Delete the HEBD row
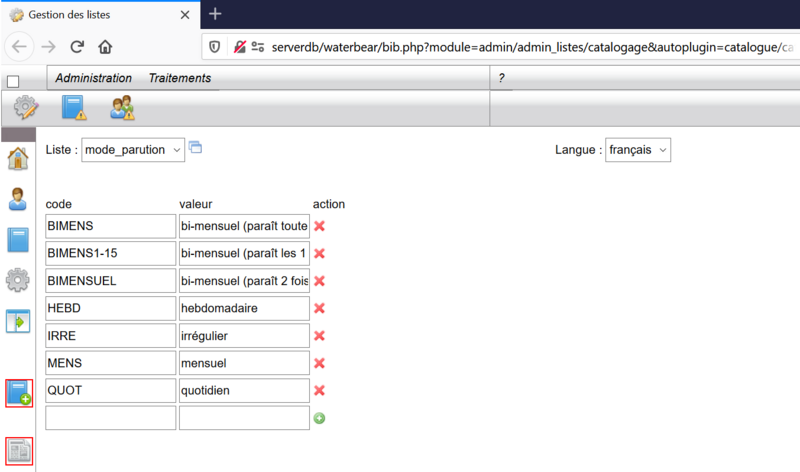Viewport: 800px width, 472px height. (319, 308)
